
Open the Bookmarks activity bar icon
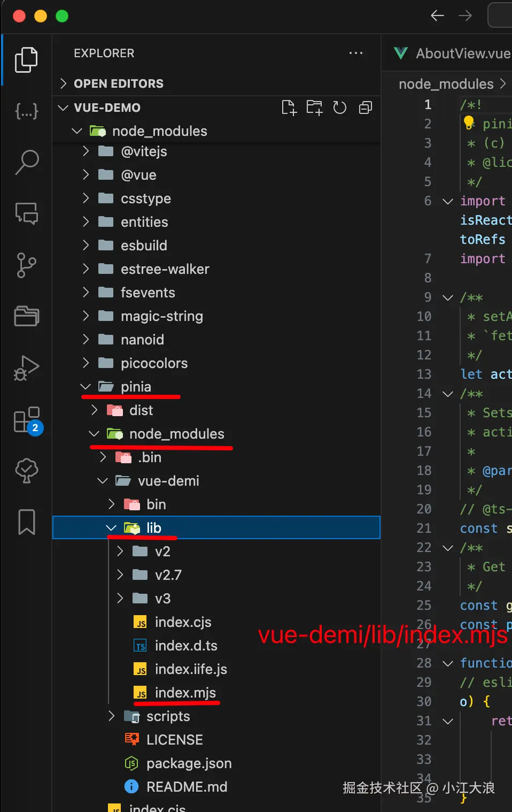tap(26, 522)
